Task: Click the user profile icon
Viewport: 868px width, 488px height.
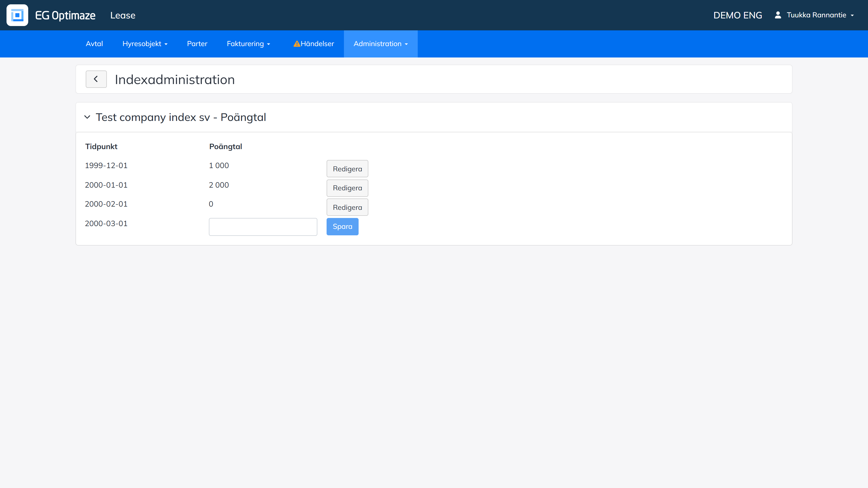Action: pos(778,15)
